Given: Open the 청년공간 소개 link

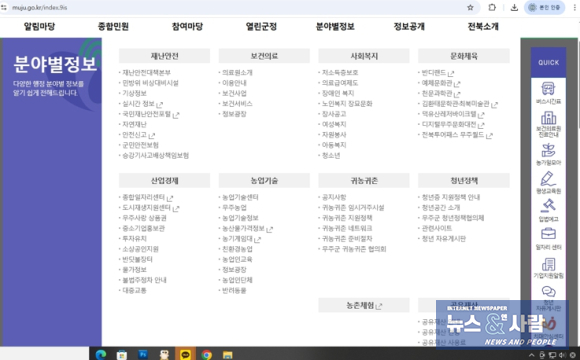Looking at the screenshot, I should click(441, 208).
